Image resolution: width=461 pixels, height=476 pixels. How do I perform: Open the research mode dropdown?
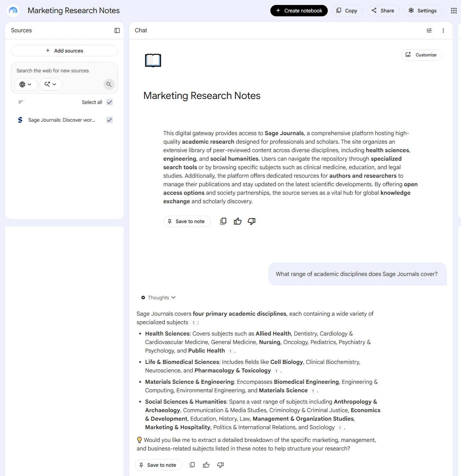(51, 84)
